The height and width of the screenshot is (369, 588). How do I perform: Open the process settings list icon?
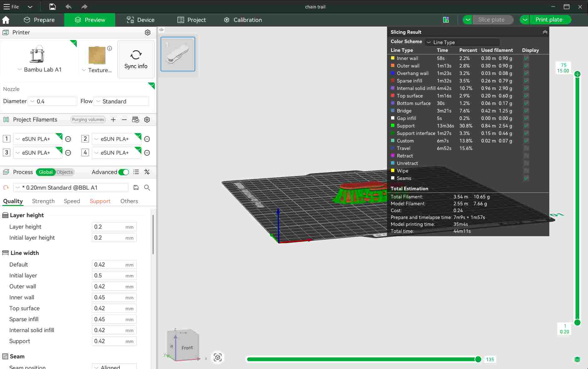[136, 172]
